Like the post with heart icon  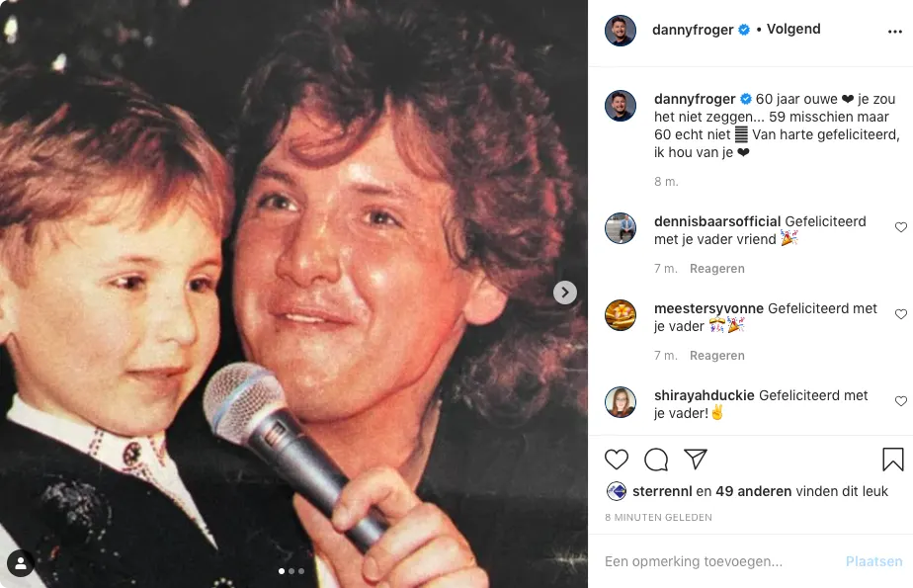point(617,460)
